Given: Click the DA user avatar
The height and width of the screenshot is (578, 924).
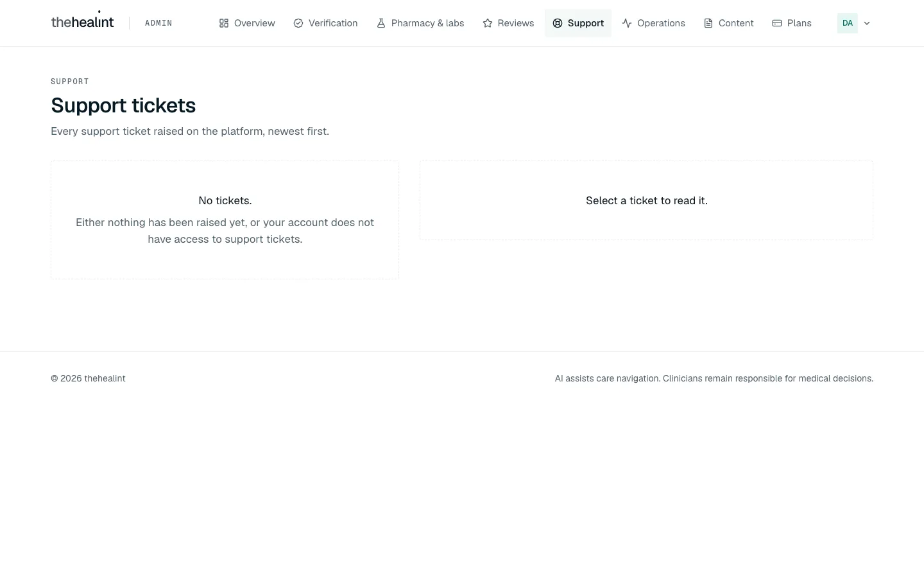Looking at the screenshot, I should (x=848, y=23).
